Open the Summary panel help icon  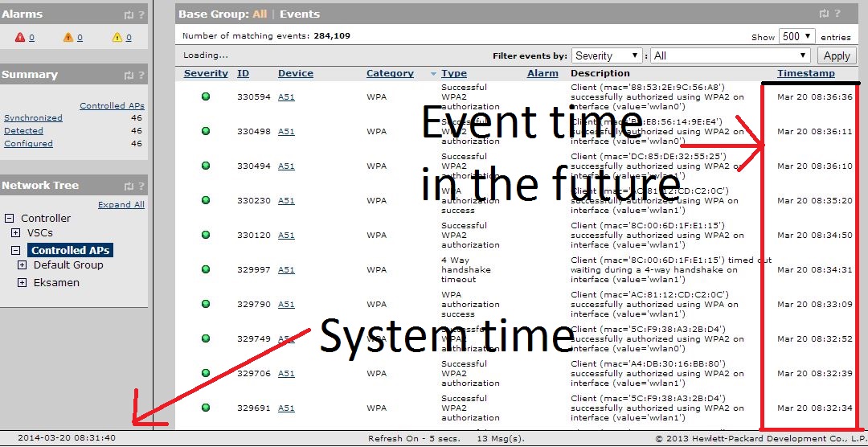click(x=141, y=75)
